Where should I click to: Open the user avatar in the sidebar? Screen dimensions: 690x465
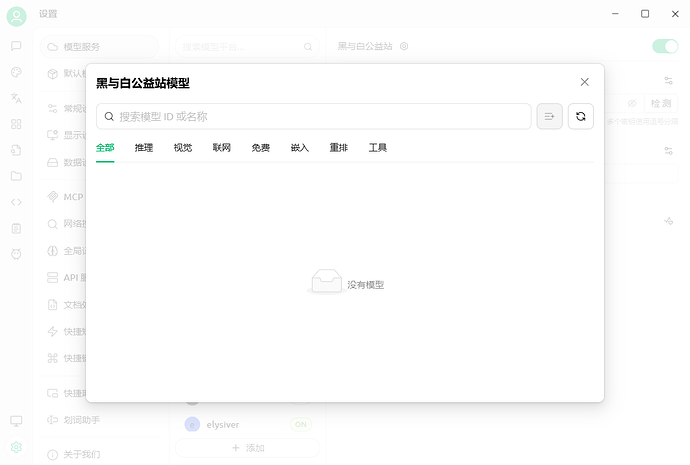tap(16, 16)
